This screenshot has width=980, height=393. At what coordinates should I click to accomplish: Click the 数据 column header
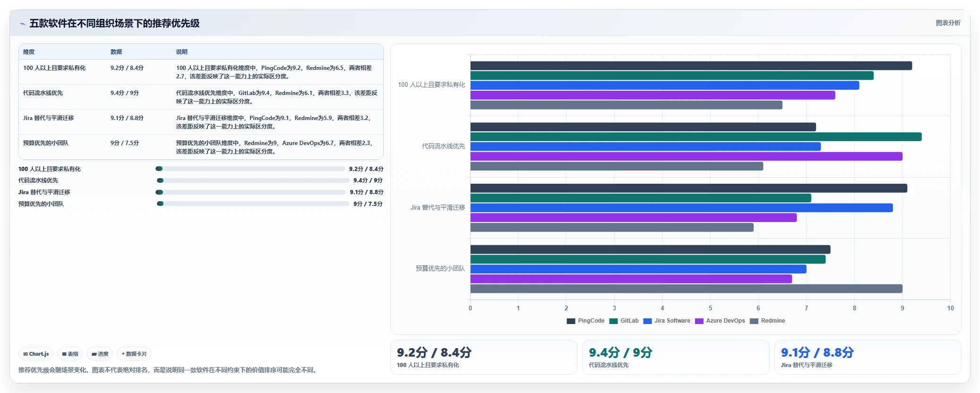[x=116, y=52]
